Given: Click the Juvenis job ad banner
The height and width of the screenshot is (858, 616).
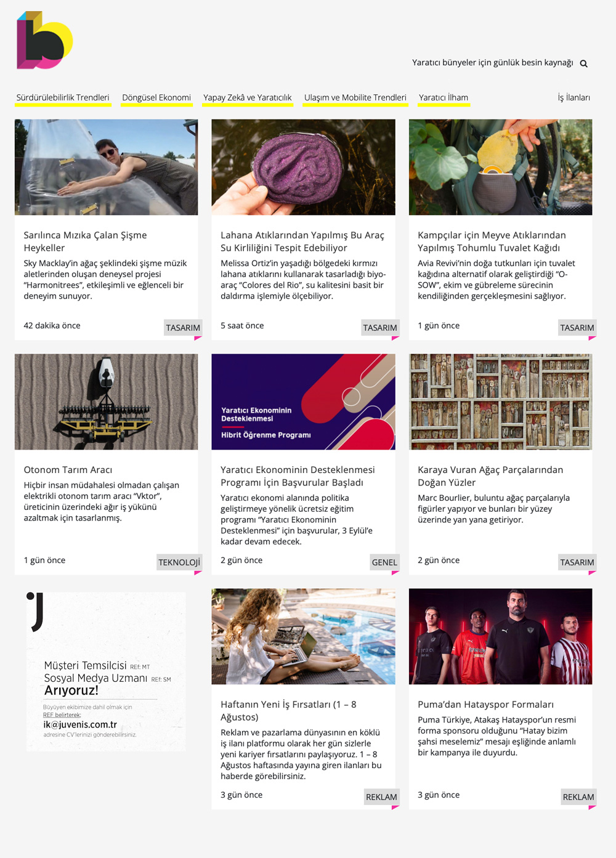Looking at the screenshot, I should tap(107, 671).
